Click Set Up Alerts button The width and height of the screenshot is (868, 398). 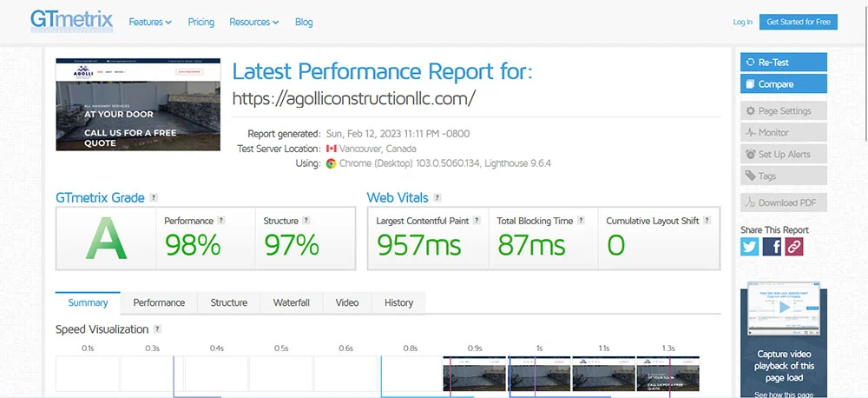coord(783,154)
